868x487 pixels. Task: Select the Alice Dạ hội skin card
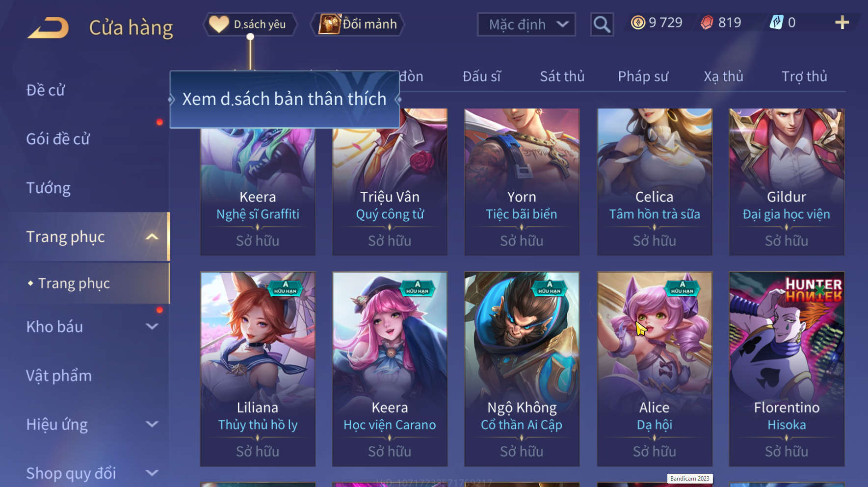(654, 369)
